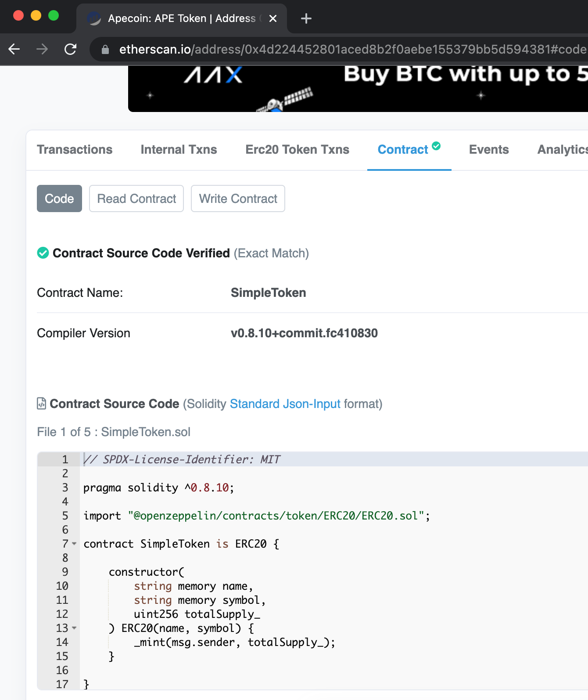This screenshot has width=588, height=700.
Task: Click the lock icon in address bar
Action: [x=105, y=50]
